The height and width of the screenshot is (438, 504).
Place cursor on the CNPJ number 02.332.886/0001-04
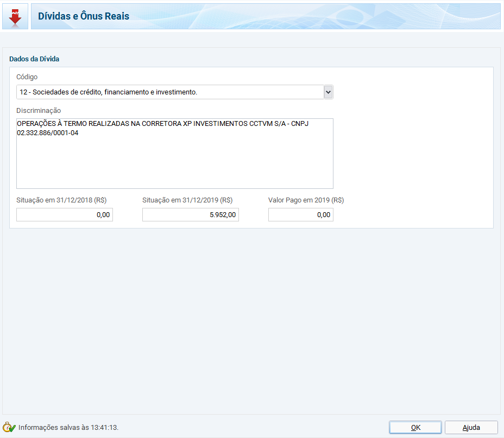pyautogui.click(x=48, y=133)
